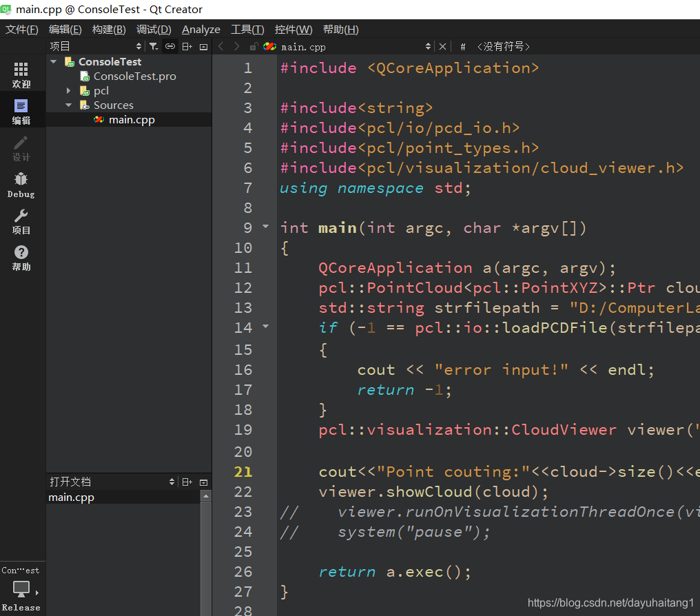Open the Window menu 控件(W)
This screenshot has width=700, height=616.
(x=294, y=30)
